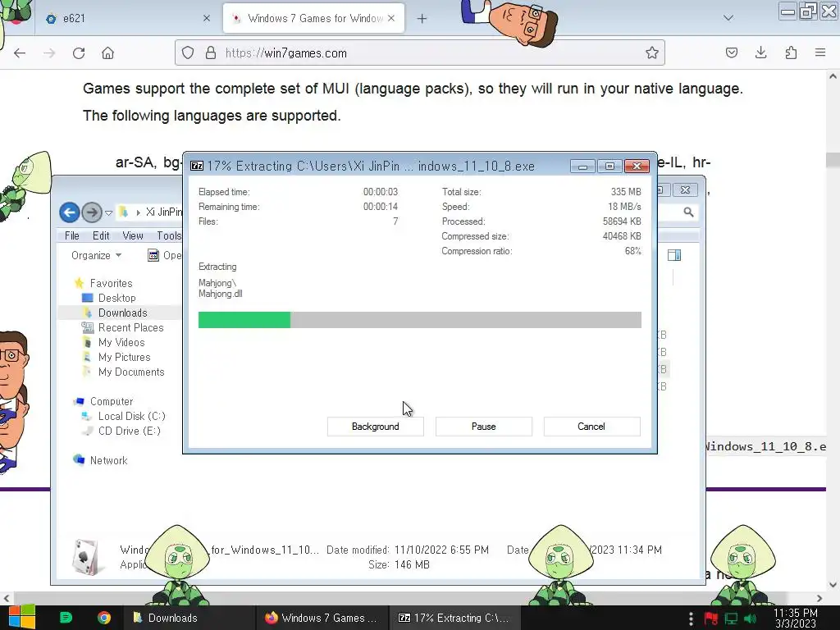Open Firefox hamburger menu
Viewport: 840px width, 630px height.
pos(820,52)
